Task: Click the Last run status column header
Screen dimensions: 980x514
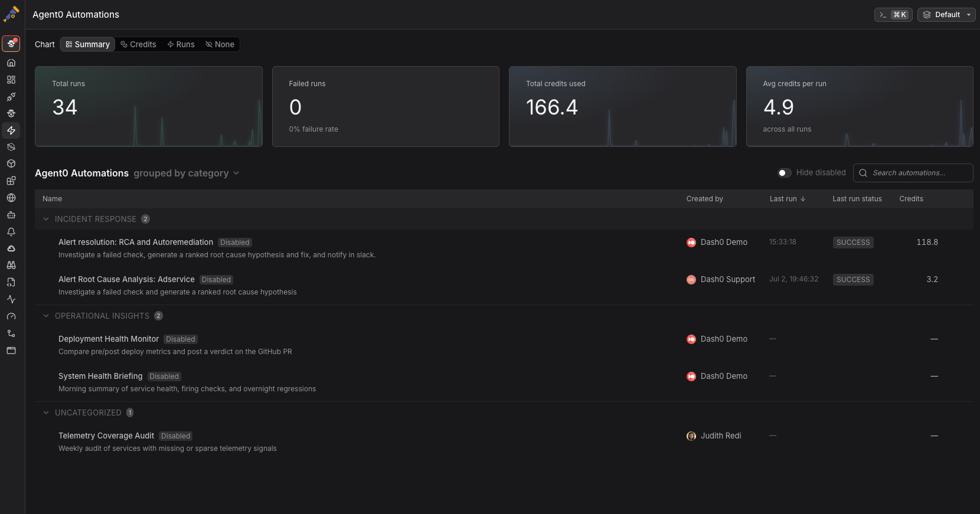Action: click(x=857, y=199)
